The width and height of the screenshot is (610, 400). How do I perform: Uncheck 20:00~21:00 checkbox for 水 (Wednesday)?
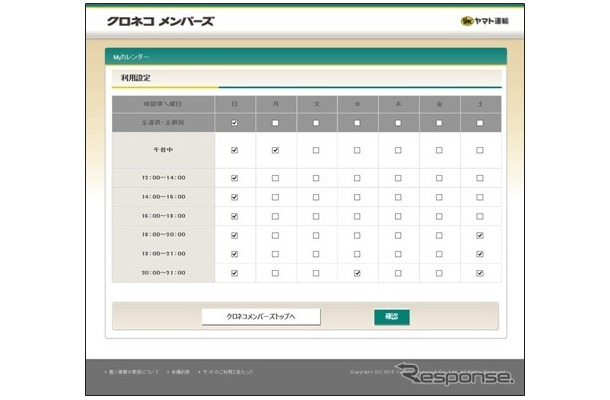click(x=357, y=274)
